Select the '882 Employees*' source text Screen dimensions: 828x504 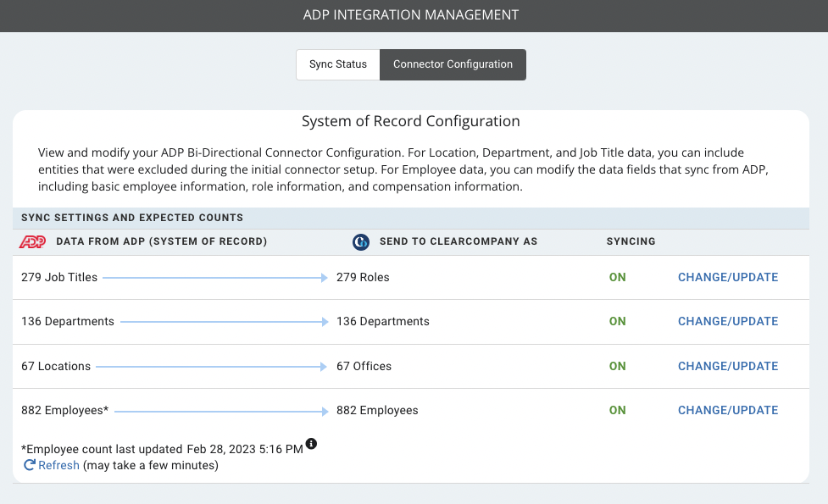65,411
